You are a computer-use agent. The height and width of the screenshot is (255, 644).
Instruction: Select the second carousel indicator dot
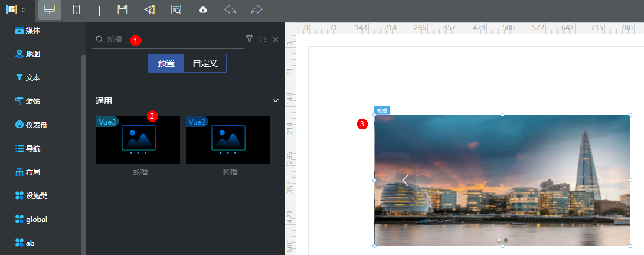(x=506, y=240)
